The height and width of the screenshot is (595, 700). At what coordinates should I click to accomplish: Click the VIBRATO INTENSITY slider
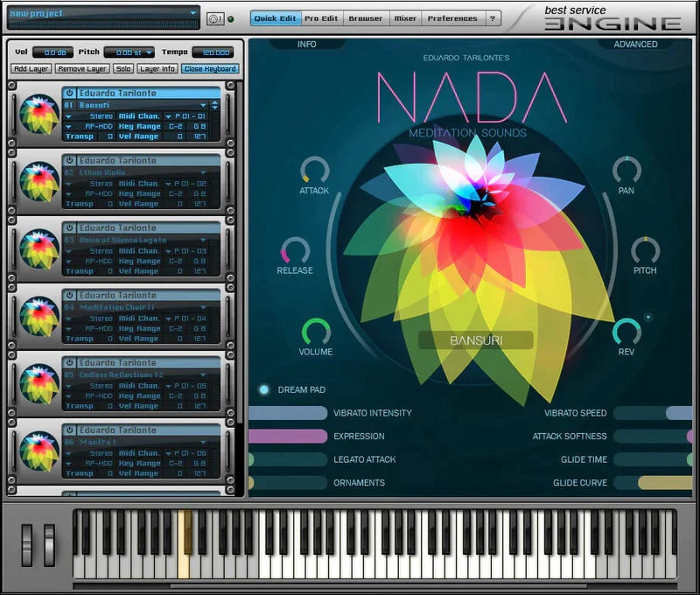click(288, 413)
